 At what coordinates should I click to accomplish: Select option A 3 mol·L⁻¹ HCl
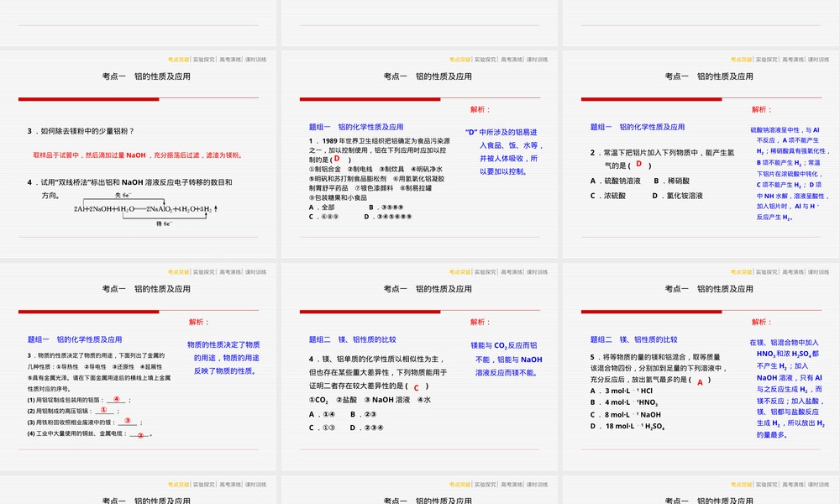click(x=622, y=391)
